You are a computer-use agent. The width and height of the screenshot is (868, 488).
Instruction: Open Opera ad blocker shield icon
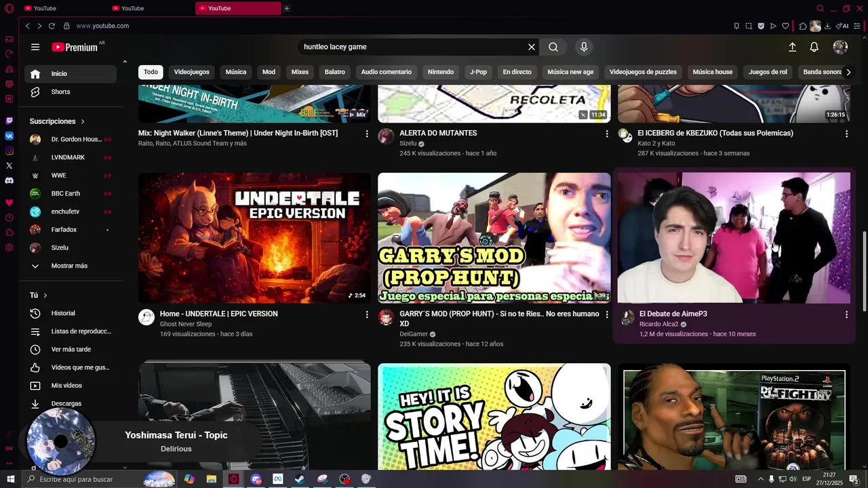[761, 26]
